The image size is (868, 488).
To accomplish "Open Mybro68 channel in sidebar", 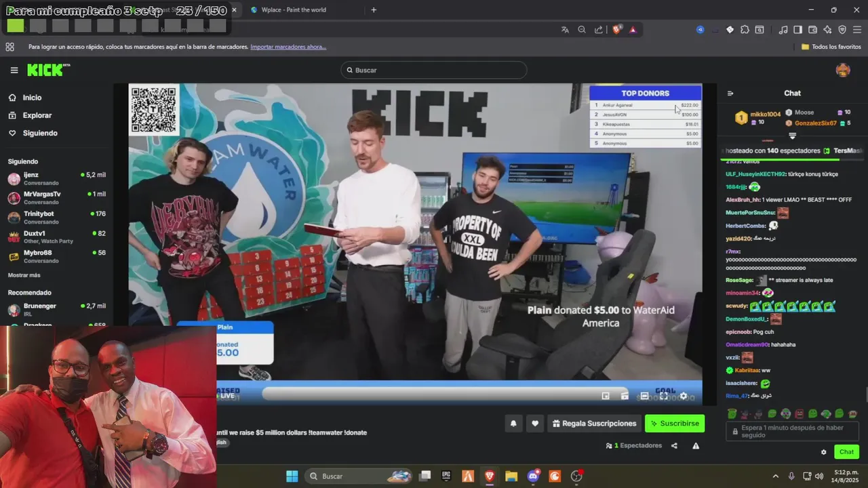I will 57,257.
